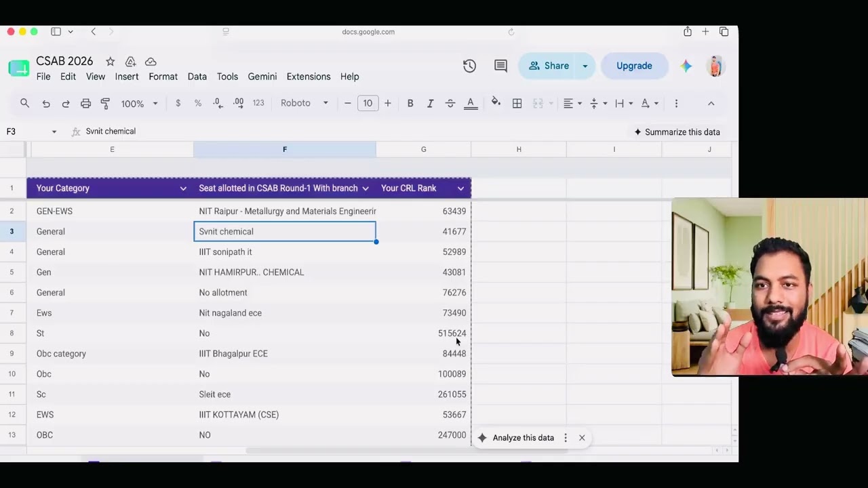Undo the last action
The height and width of the screenshot is (488, 868).
click(x=46, y=104)
